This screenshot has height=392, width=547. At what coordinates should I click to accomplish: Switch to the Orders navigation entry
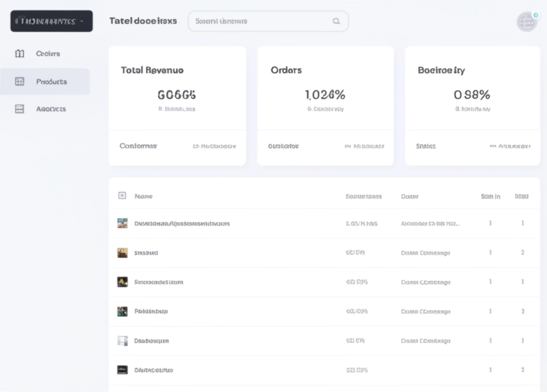coord(47,53)
